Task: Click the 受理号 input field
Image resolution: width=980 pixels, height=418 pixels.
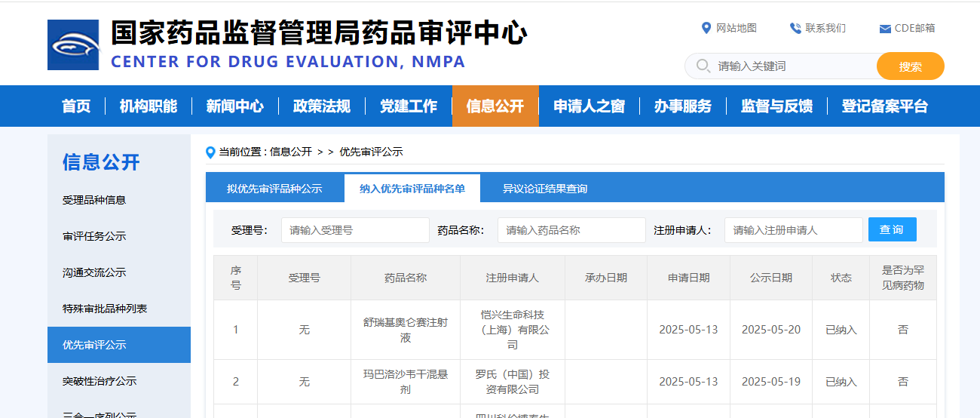Action: point(355,230)
